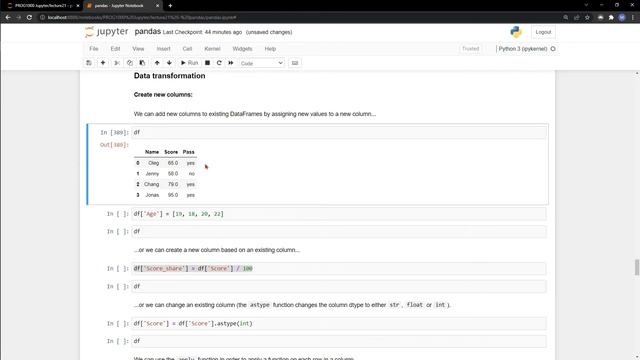The height and width of the screenshot is (360, 640).
Task: Move selected cell up arrow
Action: [x=157, y=63]
